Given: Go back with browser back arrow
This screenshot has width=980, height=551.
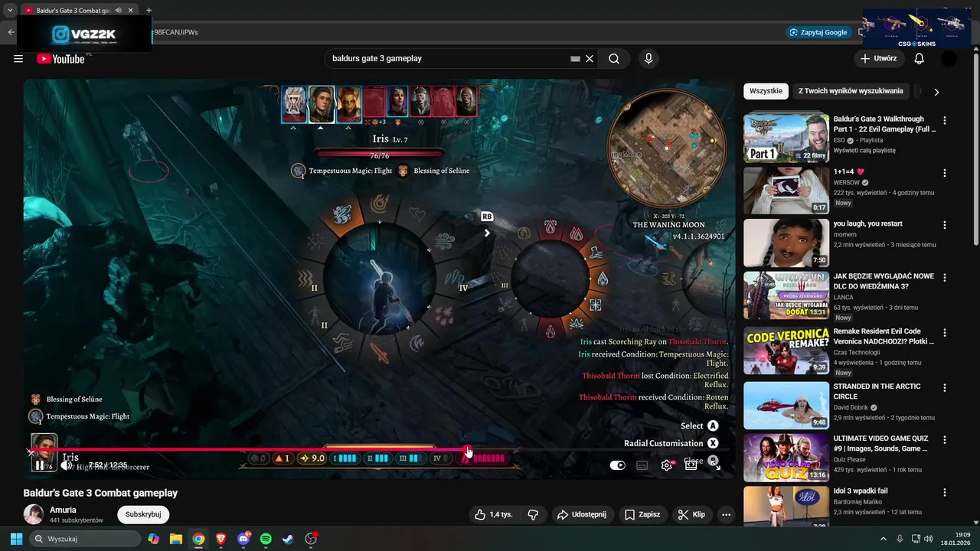Looking at the screenshot, I should [x=11, y=32].
